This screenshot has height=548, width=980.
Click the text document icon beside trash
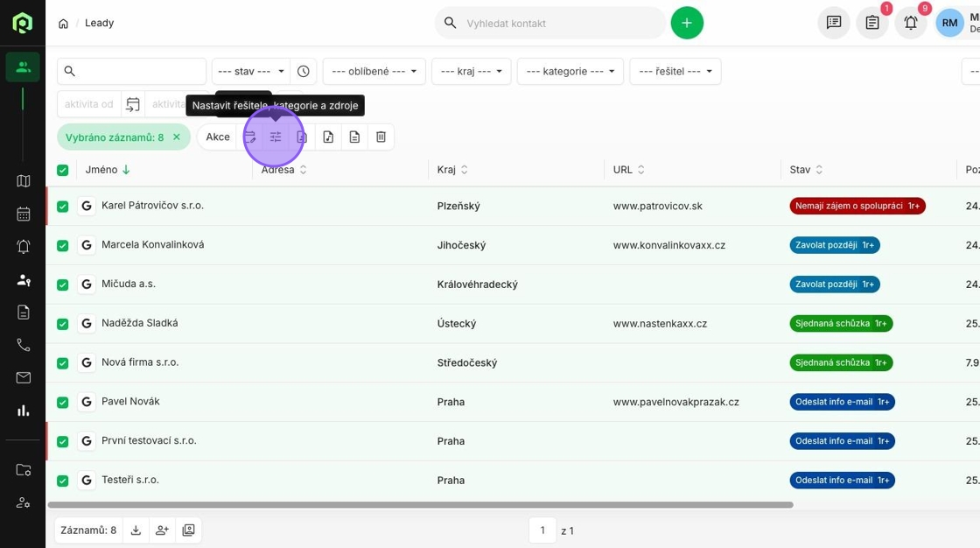click(354, 137)
